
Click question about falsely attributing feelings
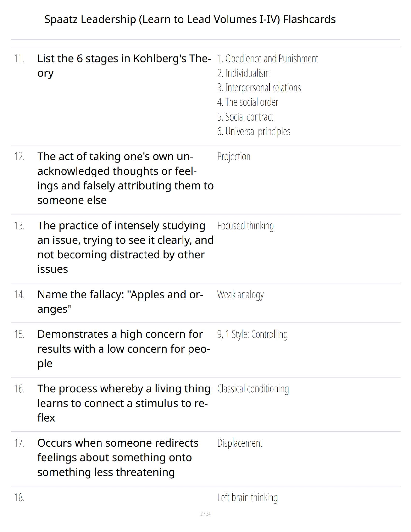(126, 178)
